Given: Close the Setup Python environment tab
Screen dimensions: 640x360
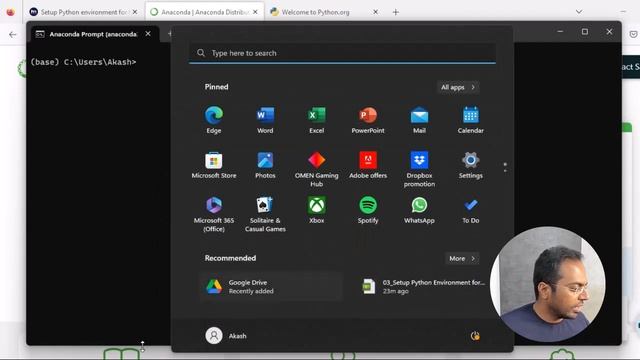Looking at the screenshot, I should (135, 12).
